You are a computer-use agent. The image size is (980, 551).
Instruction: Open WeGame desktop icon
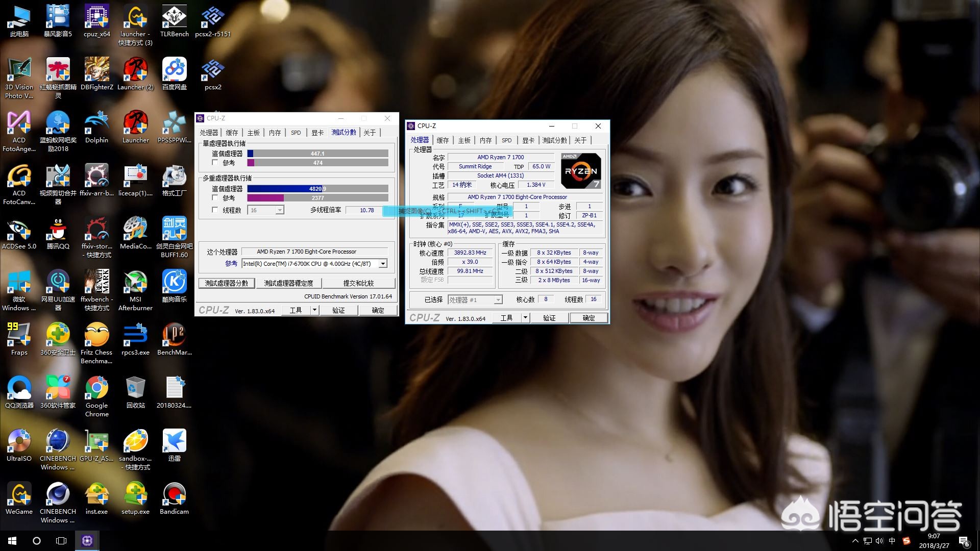coord(19,498)
